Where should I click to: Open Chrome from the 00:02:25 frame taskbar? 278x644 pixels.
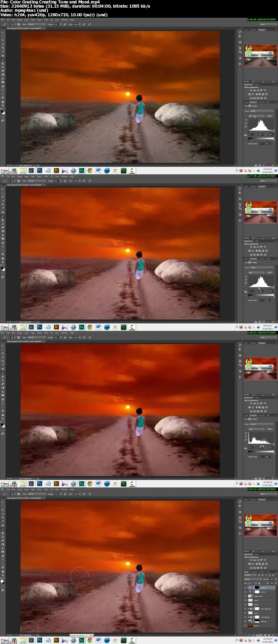(x=90, y=484)
